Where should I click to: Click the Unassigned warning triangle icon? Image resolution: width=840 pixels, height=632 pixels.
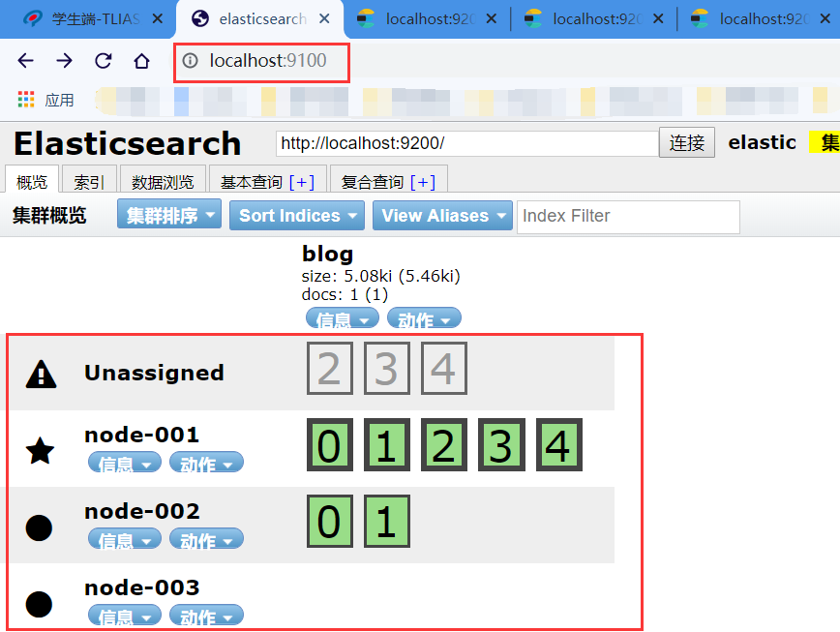[41, 374]
